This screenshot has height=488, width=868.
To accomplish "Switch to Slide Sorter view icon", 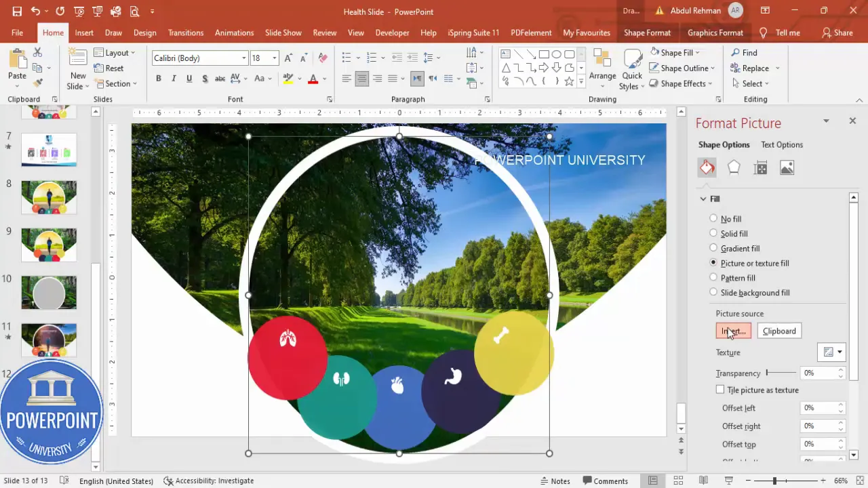I will coord(678,481).
